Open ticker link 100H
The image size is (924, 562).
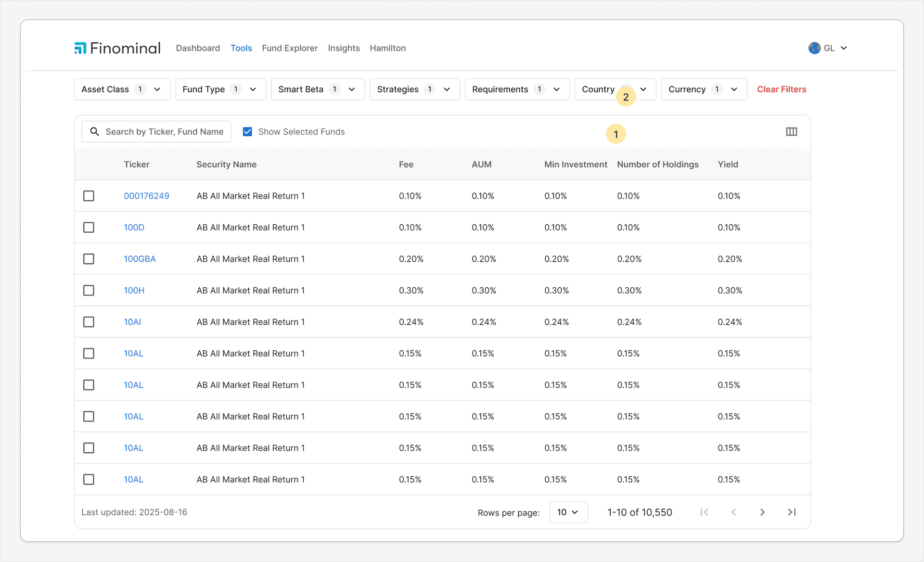(134, 291)
